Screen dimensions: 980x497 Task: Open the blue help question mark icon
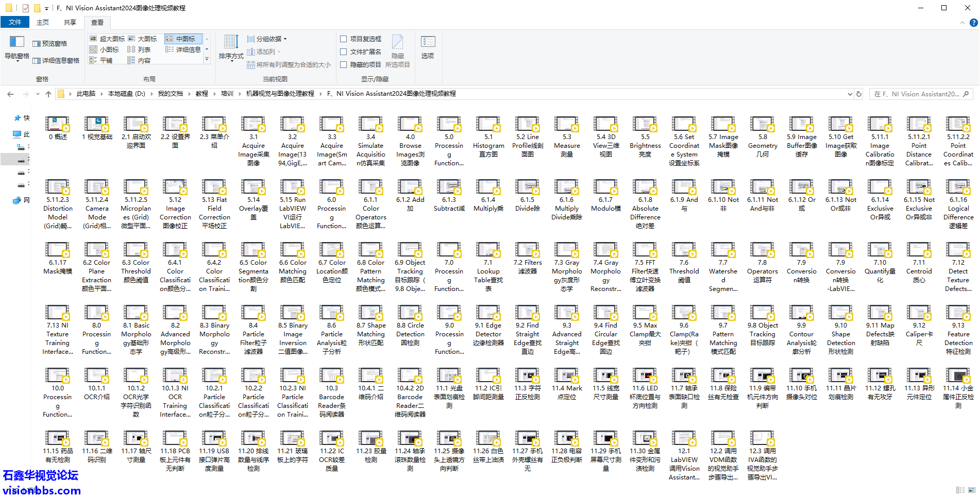click(x=973, y=23)
